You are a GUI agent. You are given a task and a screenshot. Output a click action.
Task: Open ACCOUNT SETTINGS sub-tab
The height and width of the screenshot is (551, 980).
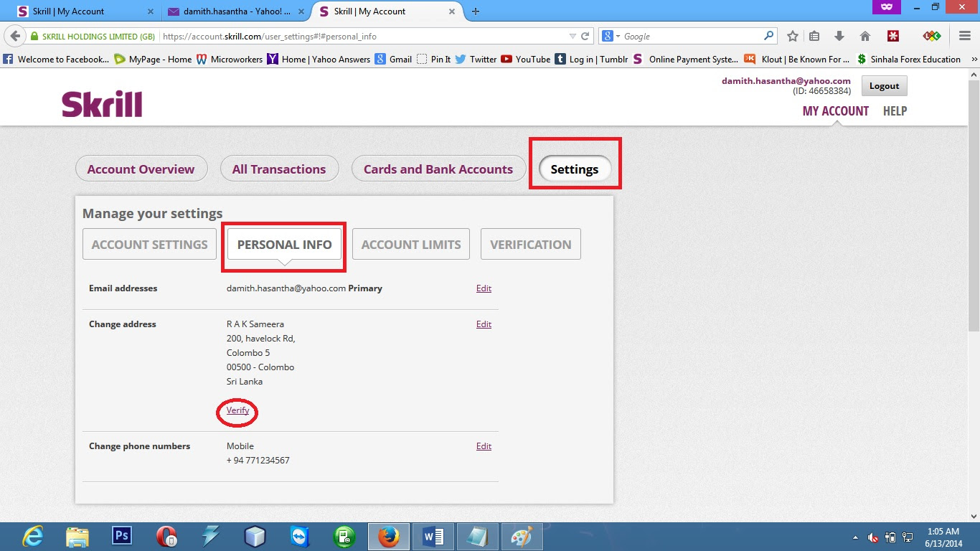[x=150, y=244]
